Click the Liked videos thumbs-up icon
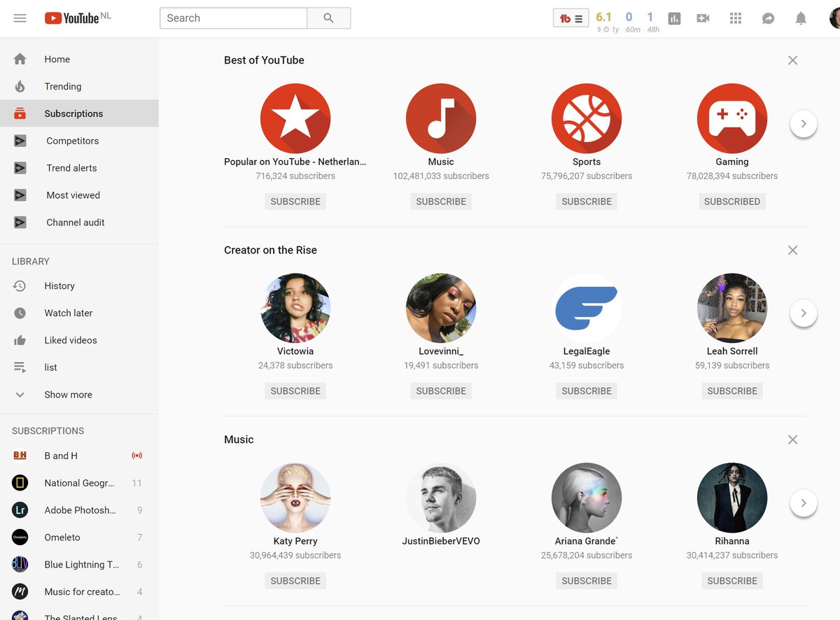 20,341
